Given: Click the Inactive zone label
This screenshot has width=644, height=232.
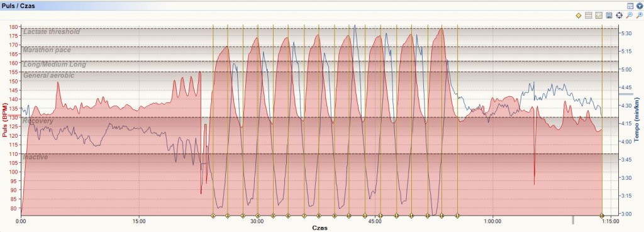Looking at the screenshot, I should point(35,157).
